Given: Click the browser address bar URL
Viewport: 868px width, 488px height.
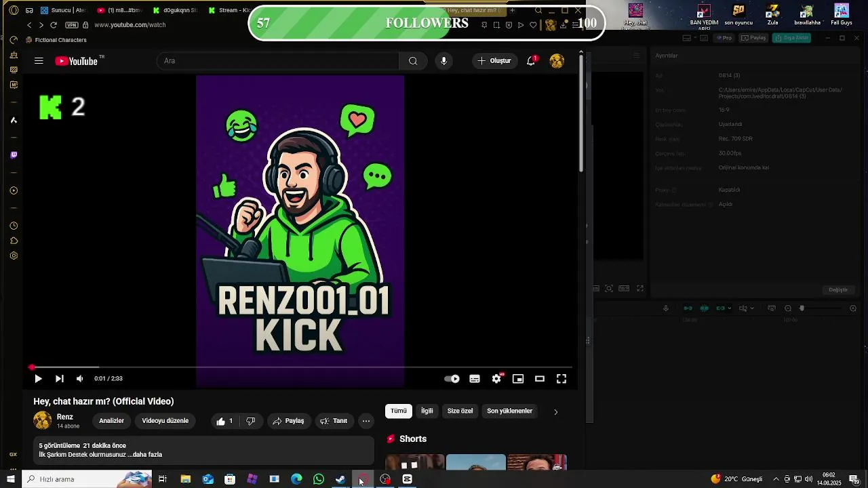Looking at the screenshot, I should 130,25.
